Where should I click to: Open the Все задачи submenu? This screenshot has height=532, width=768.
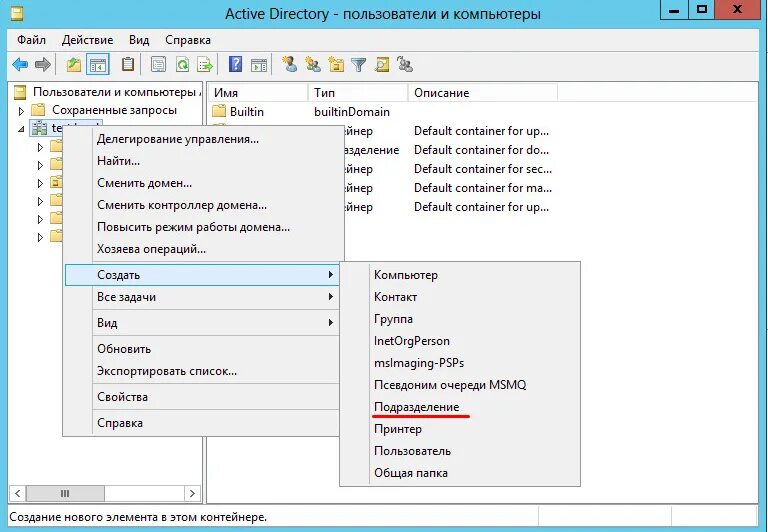202,297
